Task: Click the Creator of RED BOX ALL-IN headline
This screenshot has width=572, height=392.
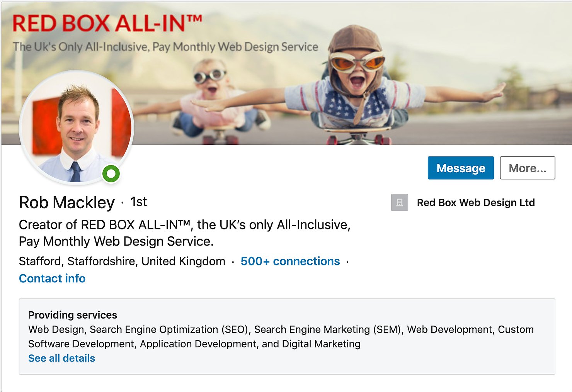Action: 185,232
